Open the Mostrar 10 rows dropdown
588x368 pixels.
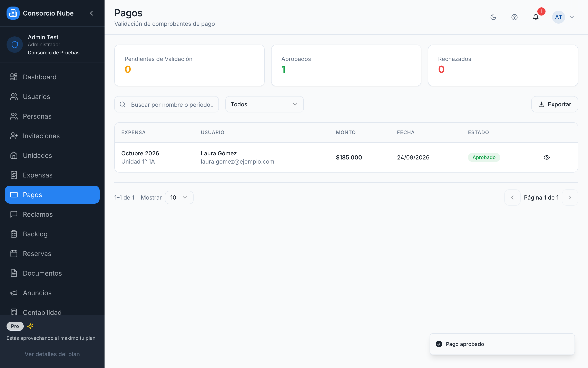tap(179, 197)
